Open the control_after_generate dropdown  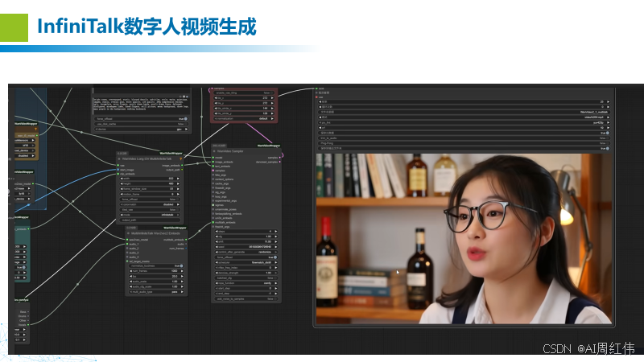246,252
